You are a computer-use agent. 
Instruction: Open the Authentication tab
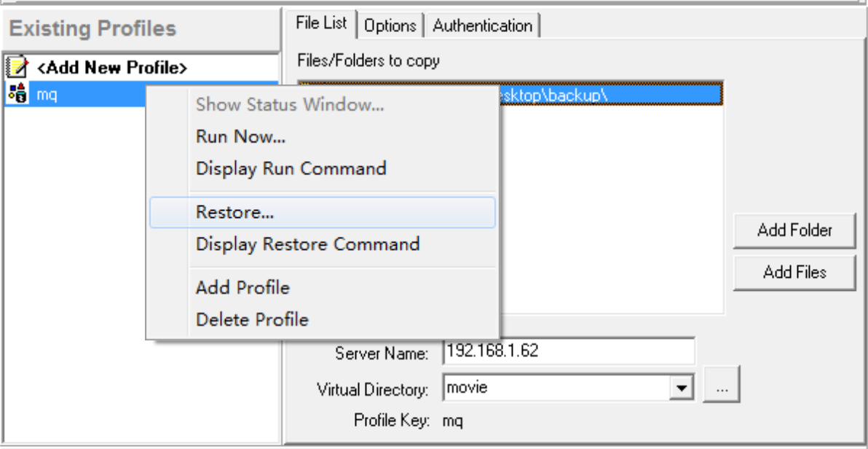[x=482, y=26]
